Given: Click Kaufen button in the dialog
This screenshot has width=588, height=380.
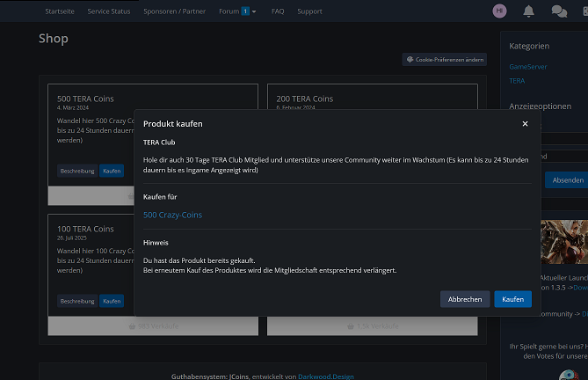Looking at the screenshot, I should pos(512,299).
